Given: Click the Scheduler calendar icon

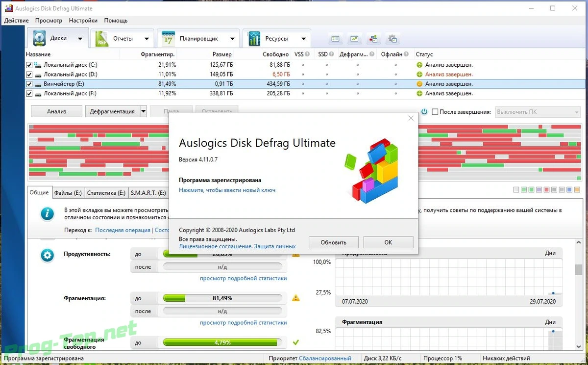Looking at the screenshot, I should coord(168,38).
